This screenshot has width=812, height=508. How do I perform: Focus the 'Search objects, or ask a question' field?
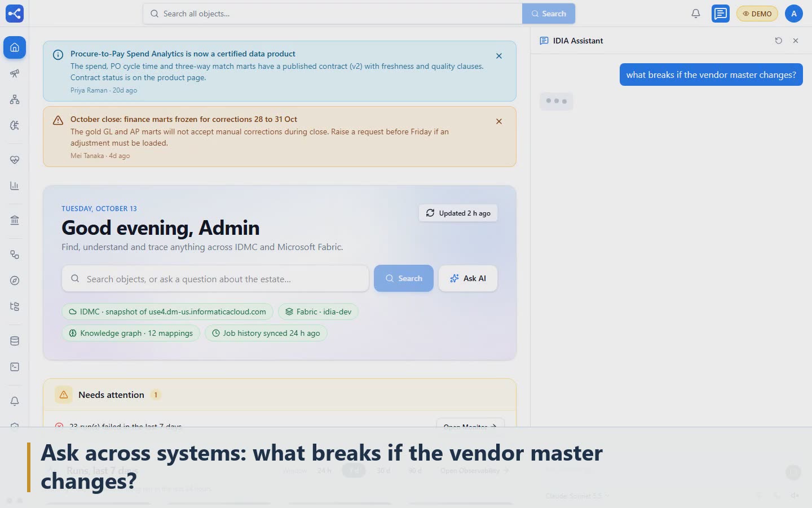(215, 279)
